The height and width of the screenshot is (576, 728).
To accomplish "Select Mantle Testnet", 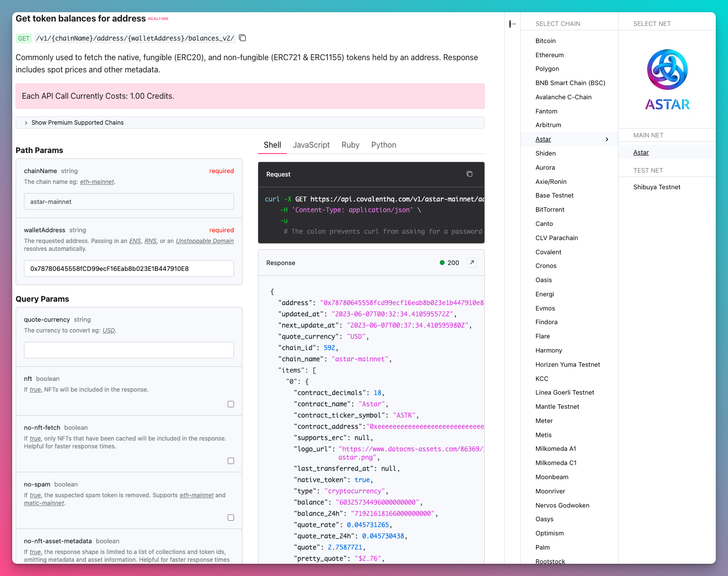I will pyautogui.click(x=557, y=407).
